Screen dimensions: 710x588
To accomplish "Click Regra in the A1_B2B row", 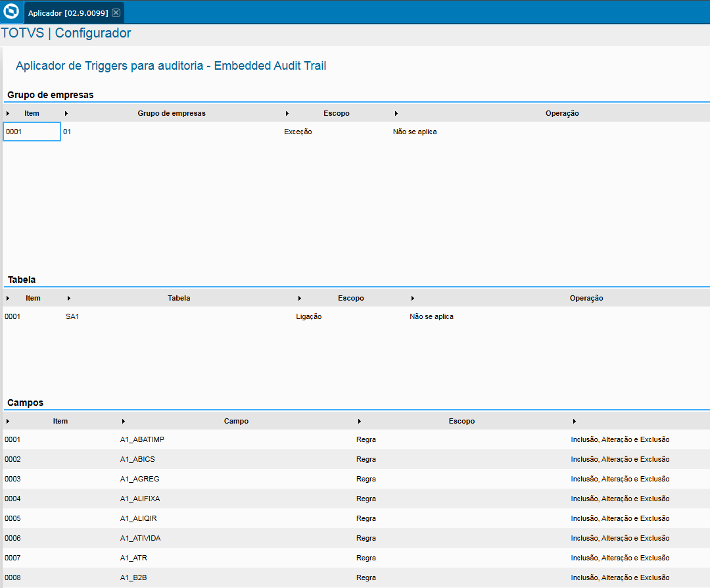I will (x=366, y=577).
